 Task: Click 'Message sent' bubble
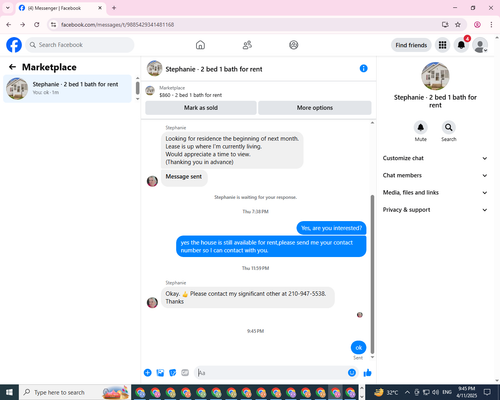[184, 177]
